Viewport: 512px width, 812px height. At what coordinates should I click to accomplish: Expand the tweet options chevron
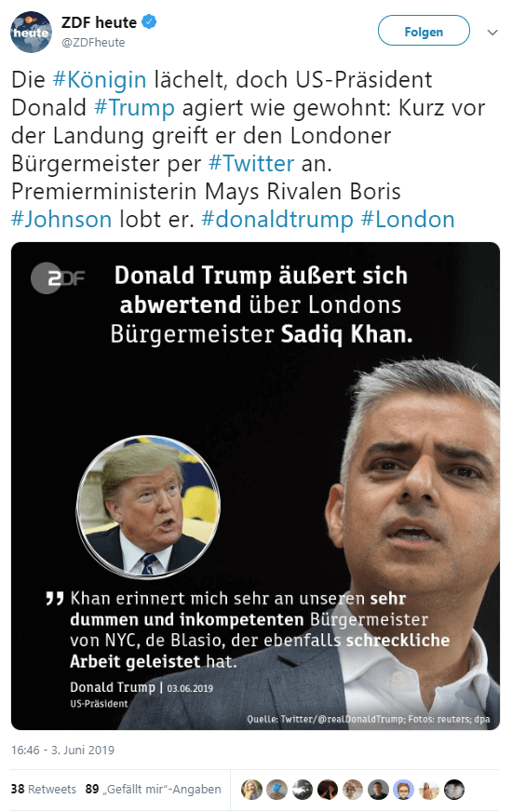click(x=492, y=32)
